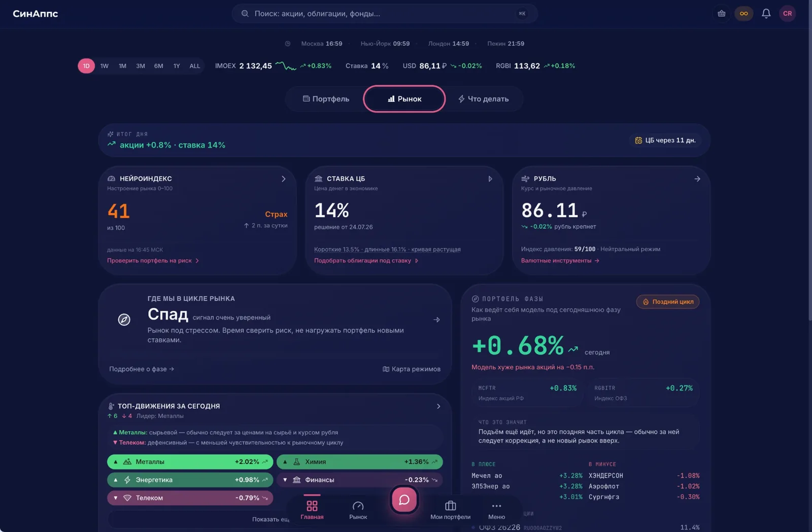
Task: Select the 1Y time range
Action: 177,66
